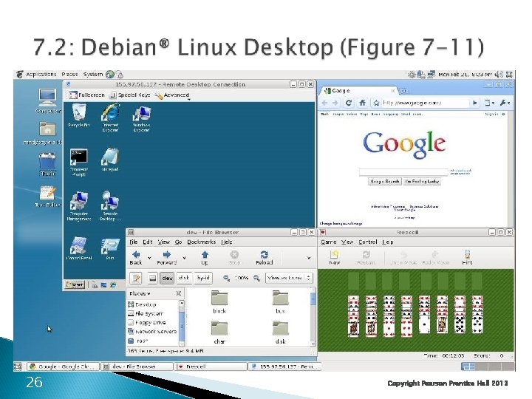The width and height of the screenshot is (532, 399).
Task: Click Reload in File Browser toolbar
Action: tap(264, 258)
